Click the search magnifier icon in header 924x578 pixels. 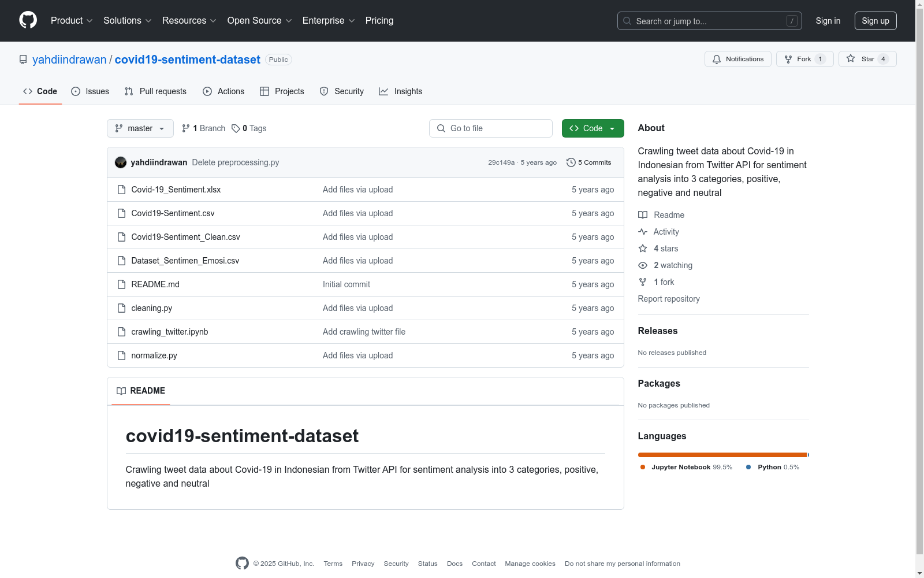(x=627, y=21)
